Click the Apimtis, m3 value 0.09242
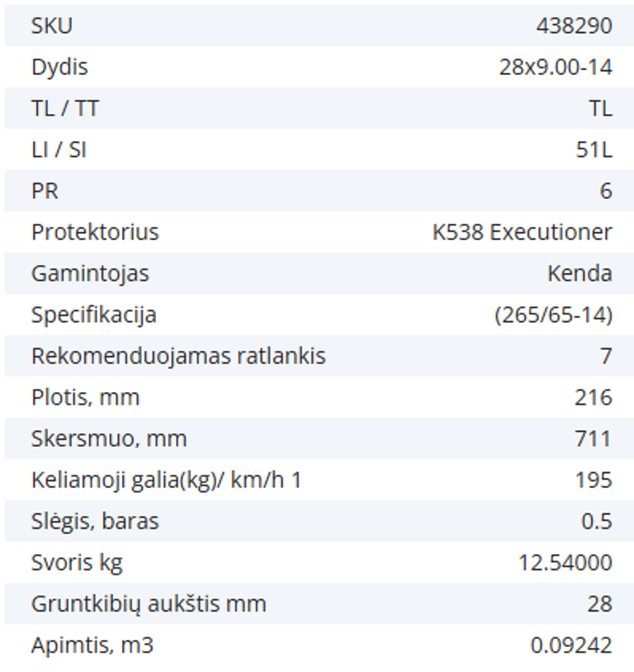 (571, 645)
